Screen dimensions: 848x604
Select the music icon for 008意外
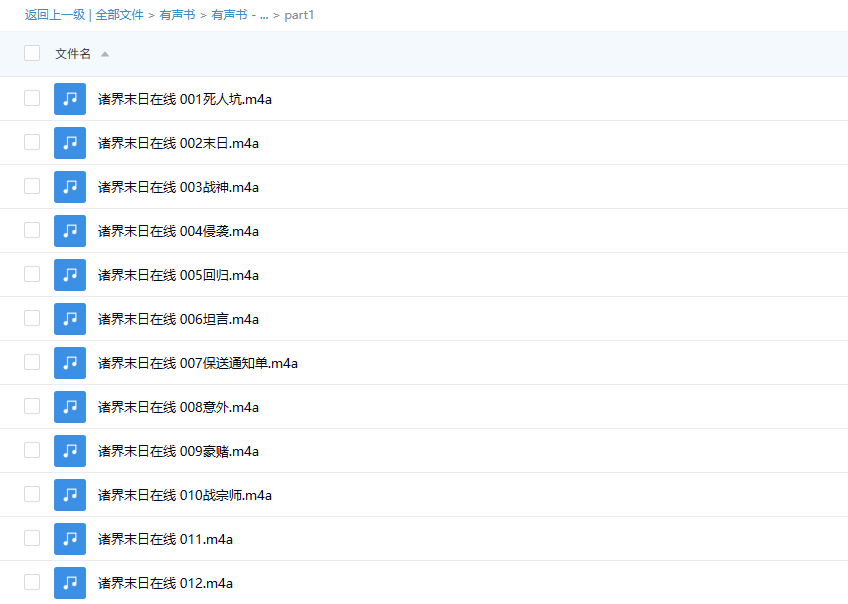69,407
